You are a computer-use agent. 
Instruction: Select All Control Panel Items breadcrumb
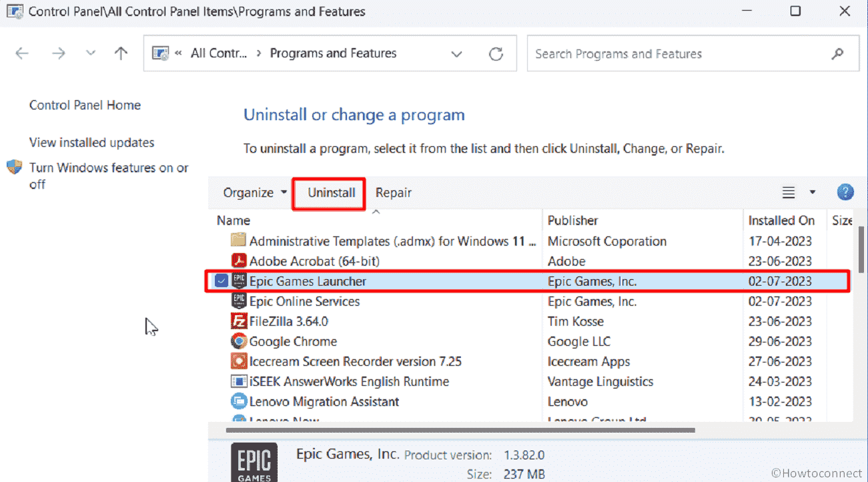219,53
